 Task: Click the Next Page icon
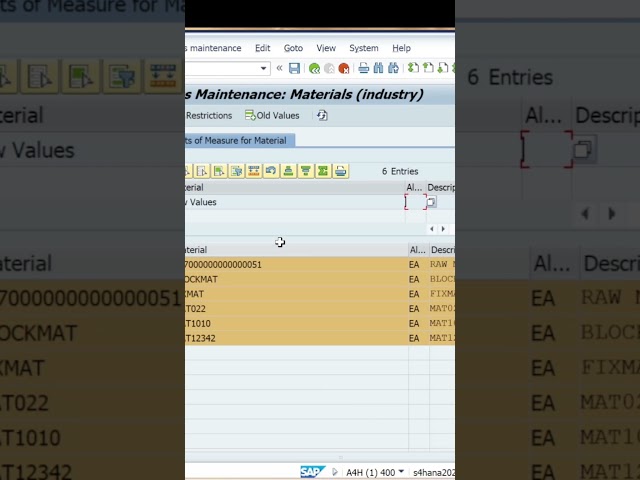442,68
